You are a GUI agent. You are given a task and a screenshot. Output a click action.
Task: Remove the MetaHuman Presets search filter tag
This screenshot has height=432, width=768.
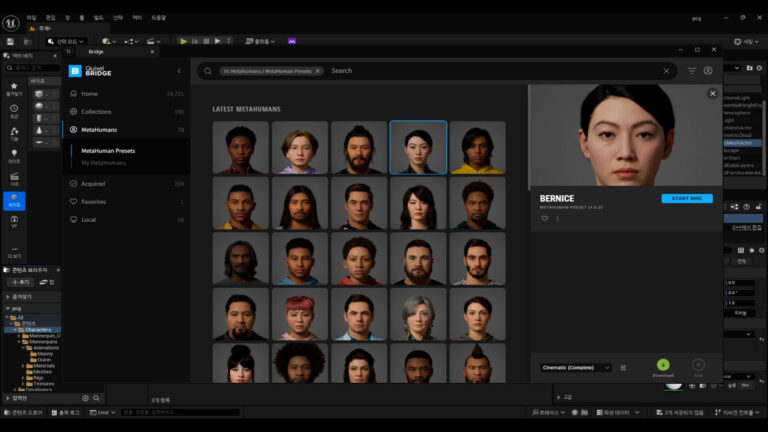[318, 71]
